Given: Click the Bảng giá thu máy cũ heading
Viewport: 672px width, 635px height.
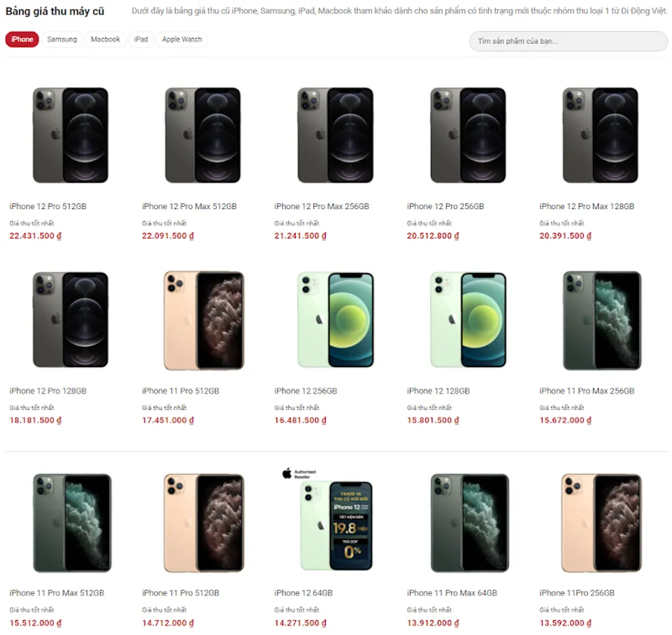Looking at the screenshot, I should (x=53, y=11).
